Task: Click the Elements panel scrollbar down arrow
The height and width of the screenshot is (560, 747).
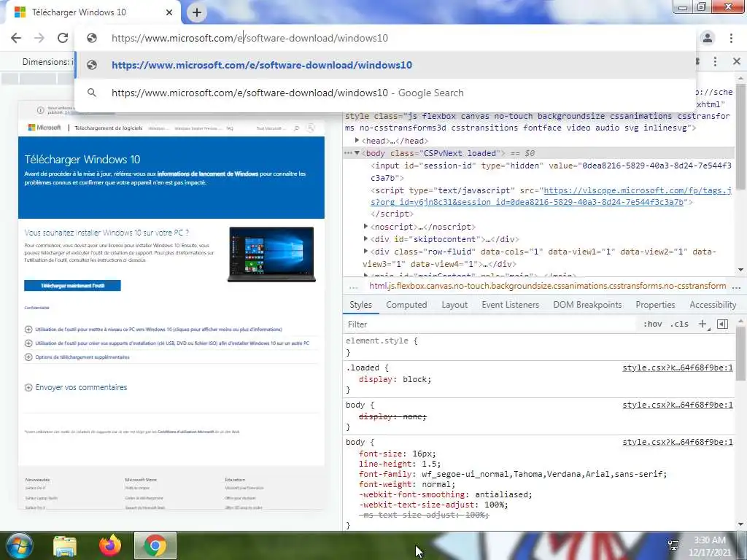Action: pyautogui.click(x=740, y=270)
